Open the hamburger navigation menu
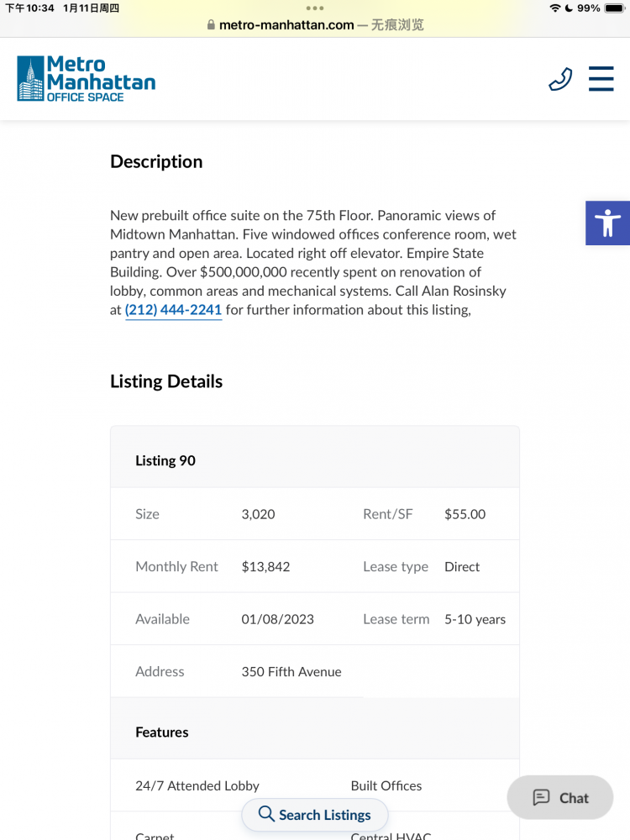Viewport: 630px width, 840px height. pyautogui.click(x=601, y=79)
